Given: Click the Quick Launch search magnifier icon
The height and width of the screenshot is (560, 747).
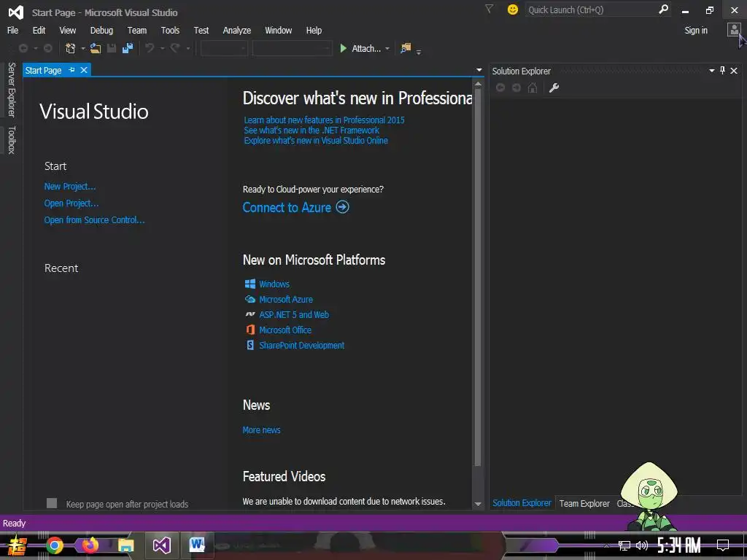Looking at the screenshot, I should [663, 9].
